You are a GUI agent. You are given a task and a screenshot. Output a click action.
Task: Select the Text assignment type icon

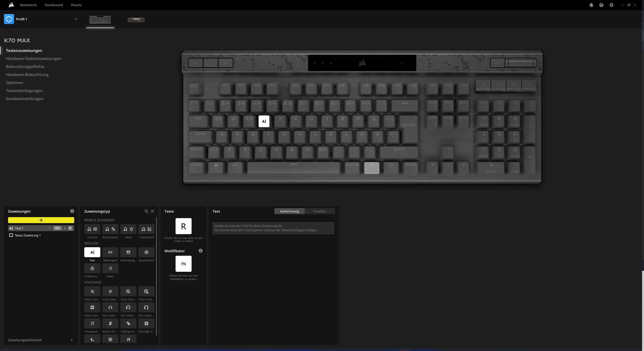92,251
